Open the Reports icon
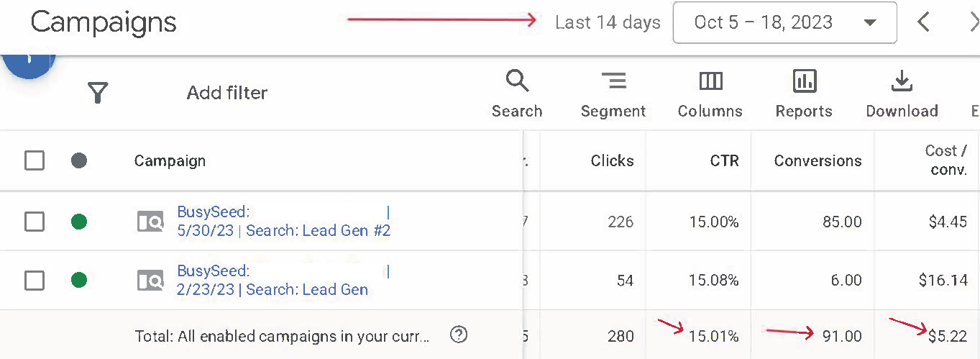 click(804, 81)
